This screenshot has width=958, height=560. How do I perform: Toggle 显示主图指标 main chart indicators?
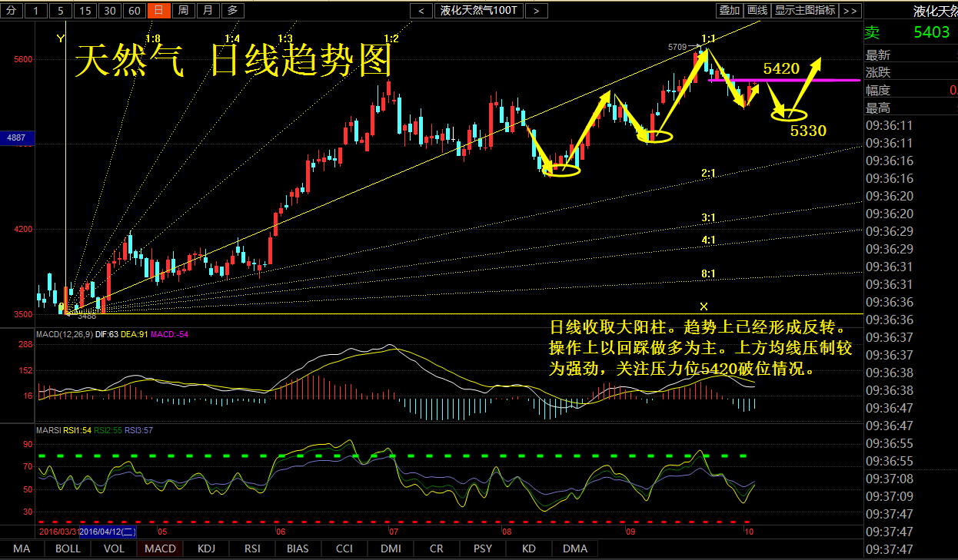click(x=804, y=10)
